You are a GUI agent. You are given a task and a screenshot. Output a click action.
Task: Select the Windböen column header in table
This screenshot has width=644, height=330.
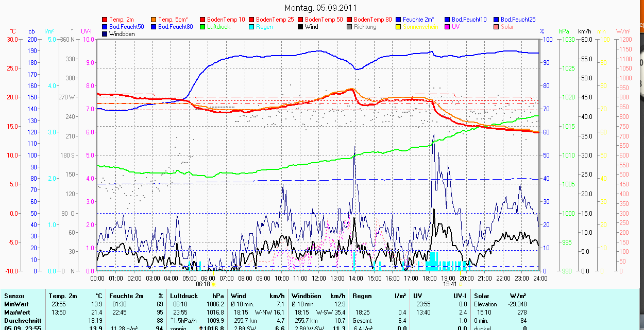[306, 296]
